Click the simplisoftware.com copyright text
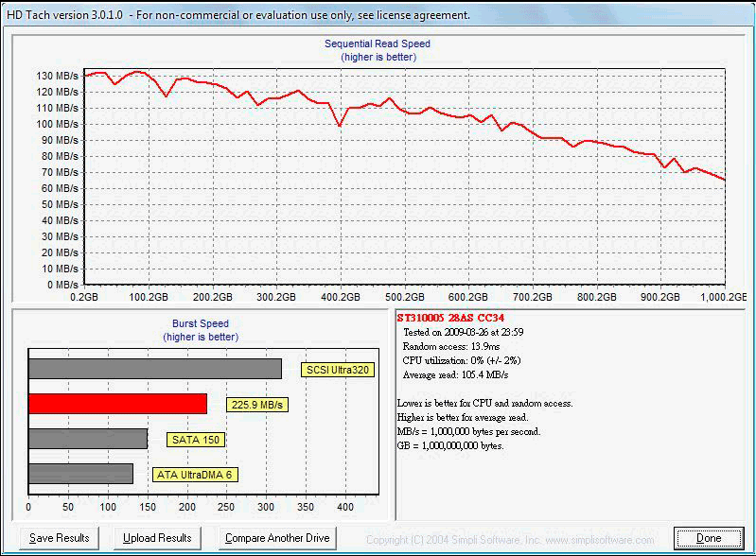Viewport: 756px width, 556px height. (509, 540)
